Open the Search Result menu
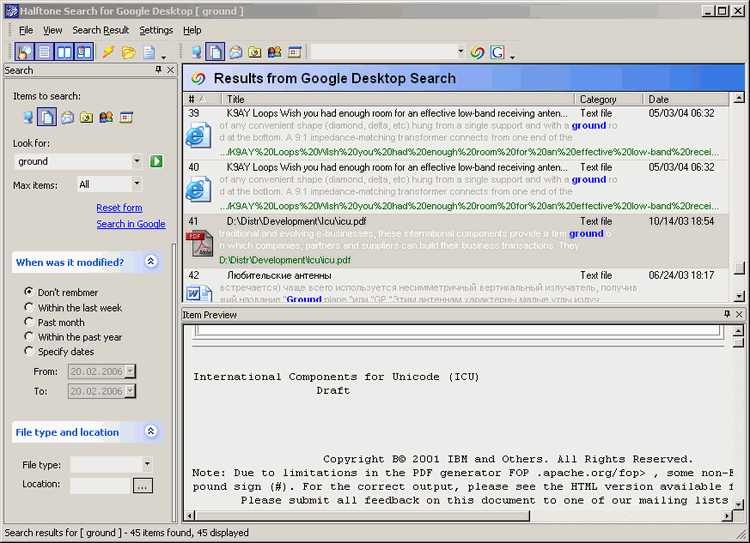The image size is (750, 543). [100, 30]
